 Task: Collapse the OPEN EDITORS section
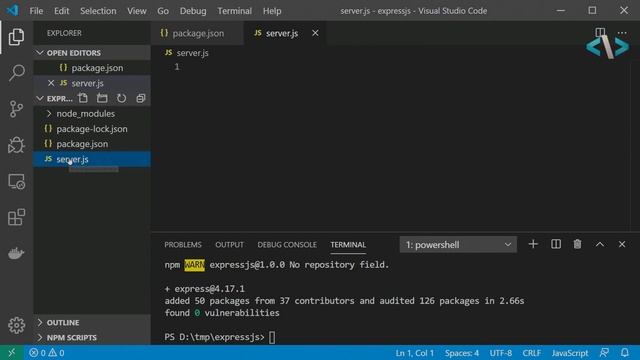pos(92,53)
